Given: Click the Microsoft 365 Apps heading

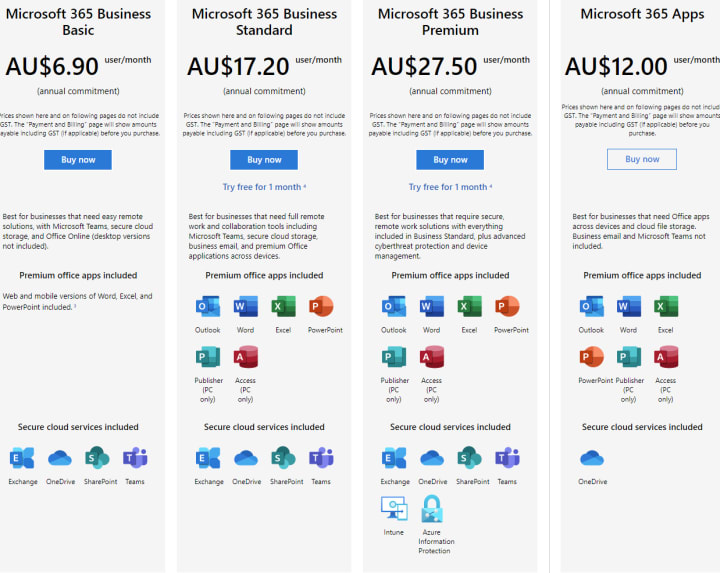Looking at the screenshot, I should 642,14.
